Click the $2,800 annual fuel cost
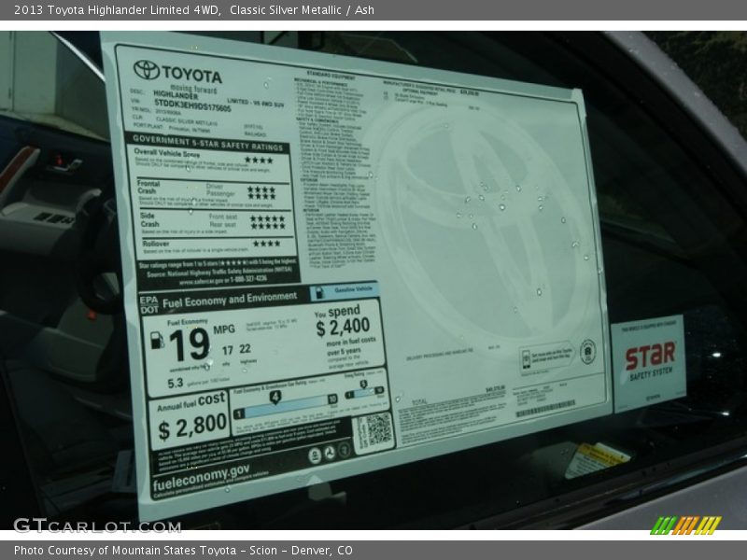This screenshot has height=560, width=747. [x=192, y=427]
